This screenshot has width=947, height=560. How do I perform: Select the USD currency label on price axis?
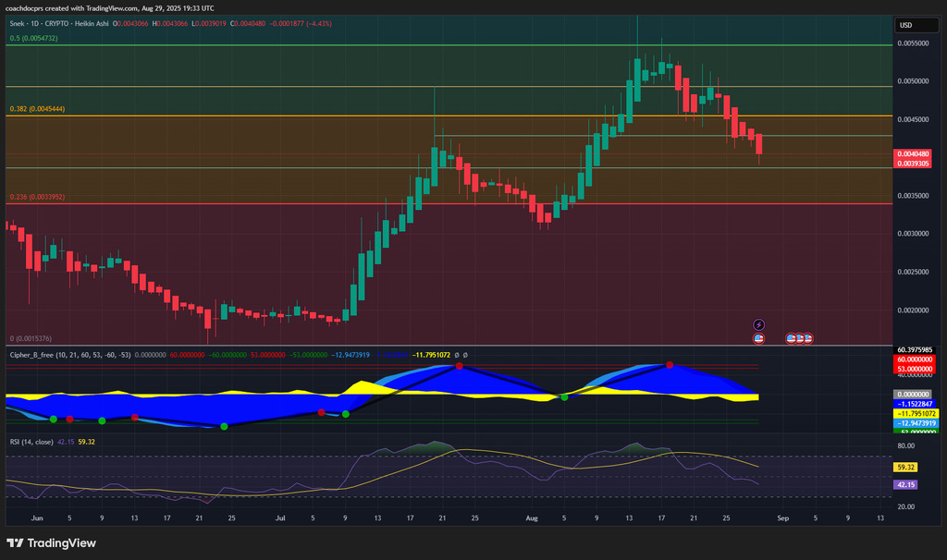[x=905, y=25]
